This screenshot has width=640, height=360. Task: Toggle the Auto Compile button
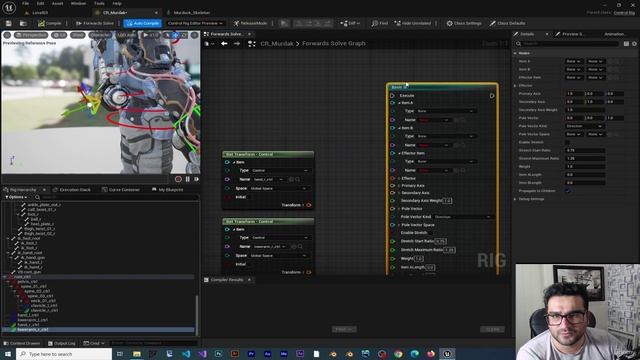click(x=142, y=23)
